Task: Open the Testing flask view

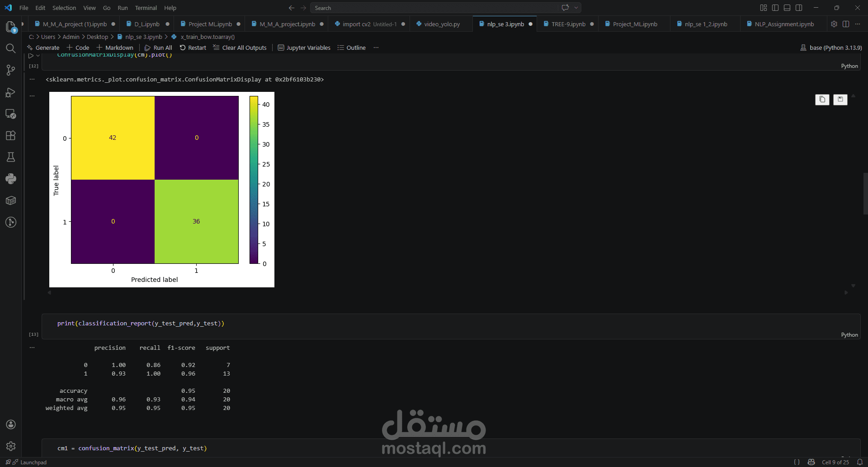Action: point(11,157)
